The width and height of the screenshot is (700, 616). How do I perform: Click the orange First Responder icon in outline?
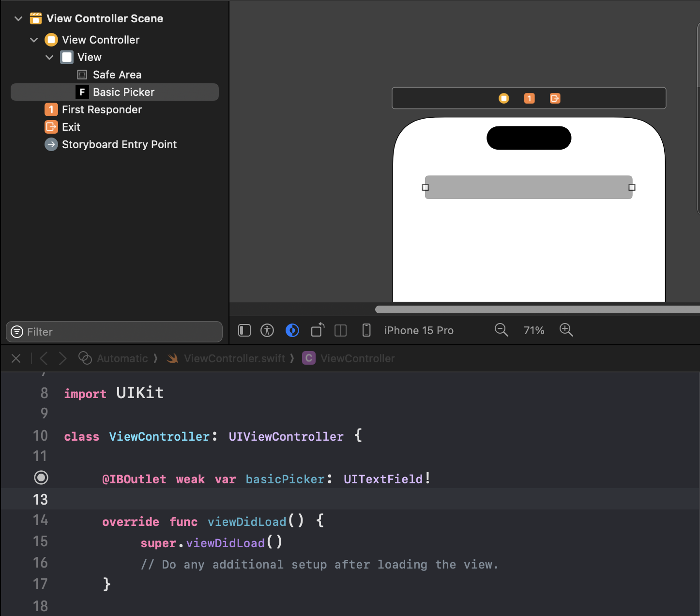[51, 109]
